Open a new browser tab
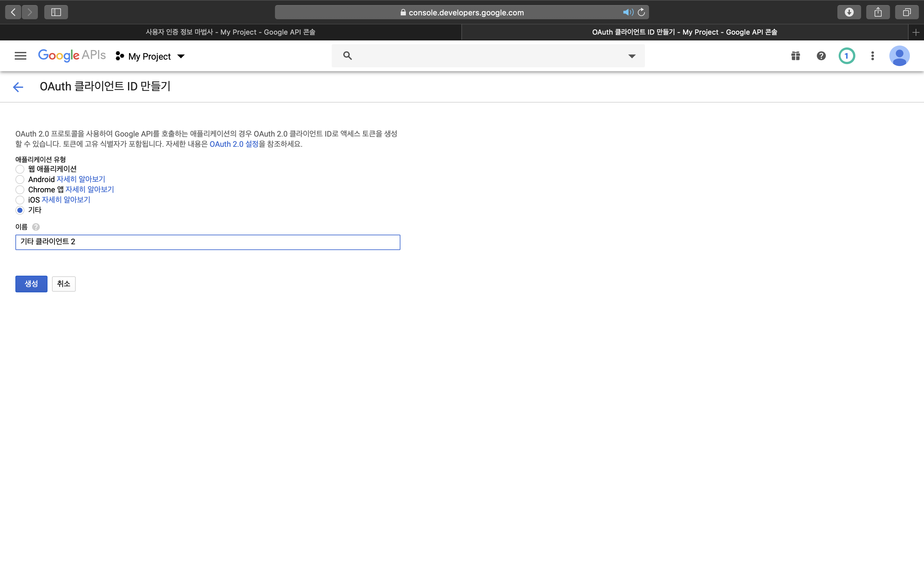 click(916, 32)
